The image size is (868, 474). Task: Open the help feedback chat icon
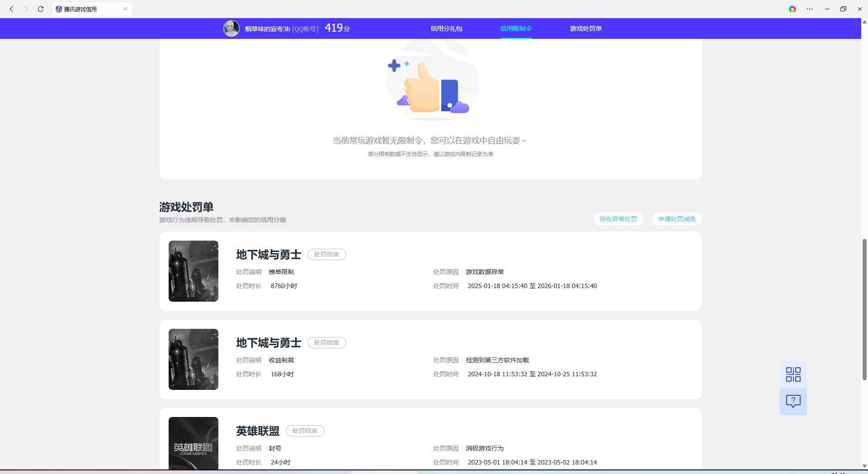click(x=793, y=401)
